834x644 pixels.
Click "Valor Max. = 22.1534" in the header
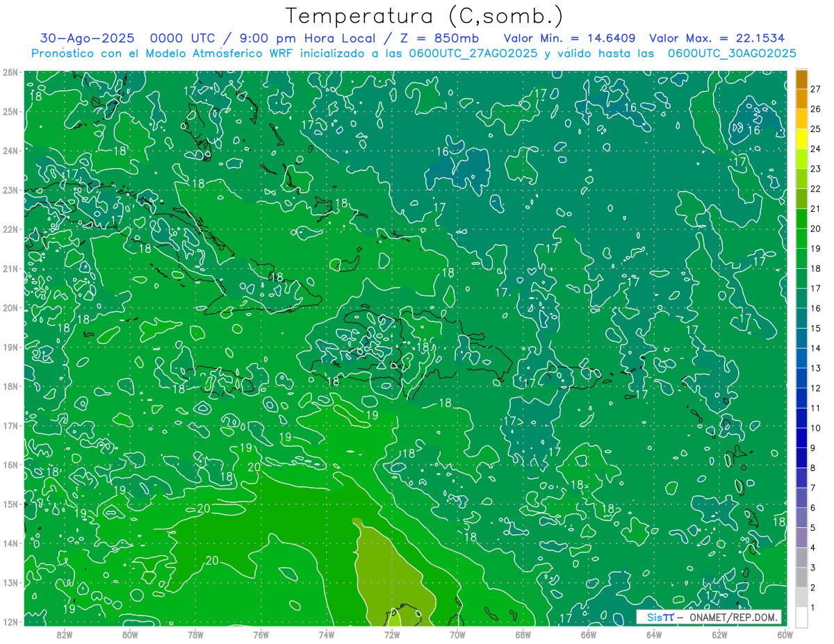(717, 38)
